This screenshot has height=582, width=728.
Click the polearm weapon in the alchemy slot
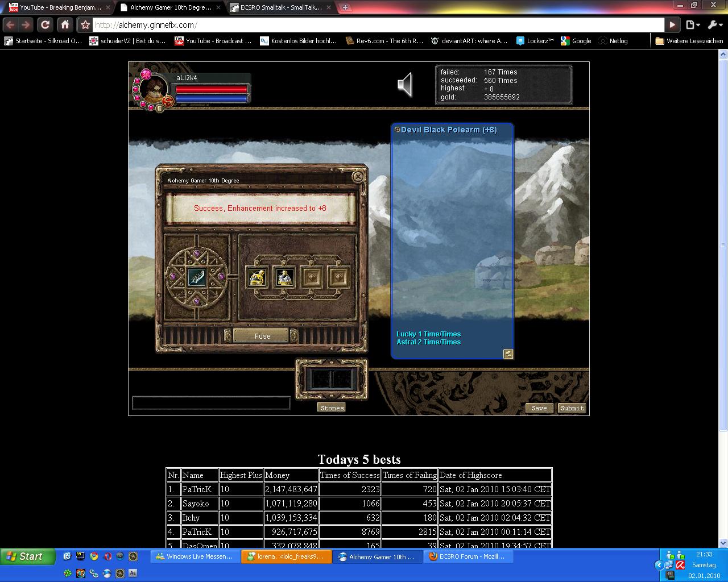click(x=197, y=277)
